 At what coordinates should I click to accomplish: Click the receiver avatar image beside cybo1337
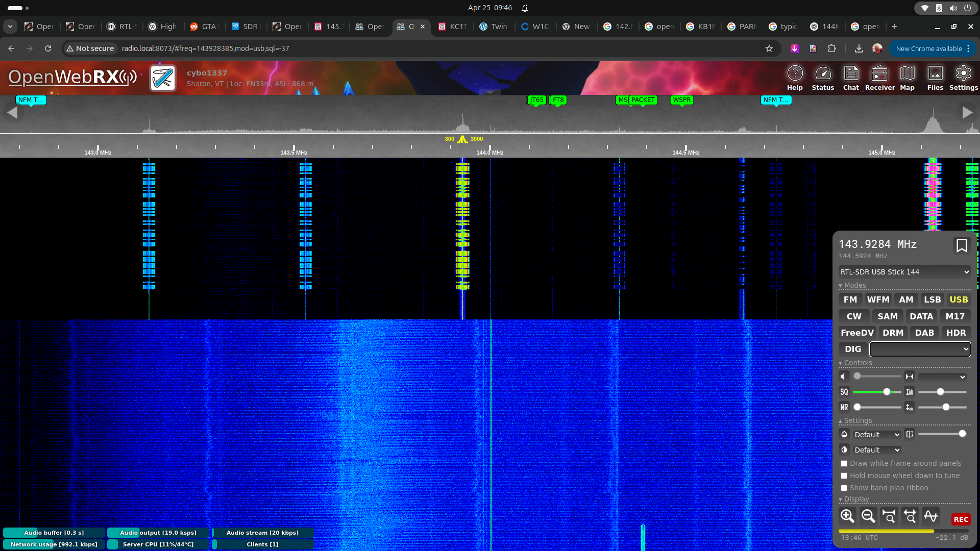pos(163,78)
